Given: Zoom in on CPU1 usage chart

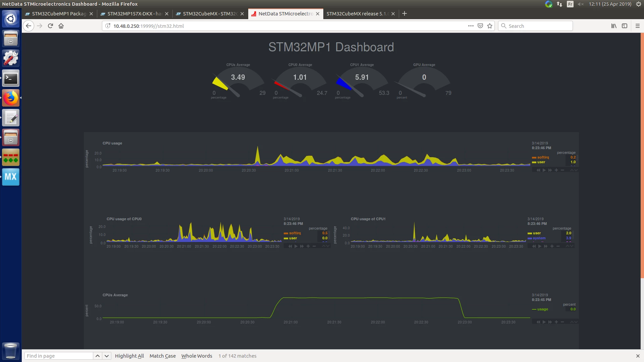Looking at the screenshot, I should click(x=552, y=246).
